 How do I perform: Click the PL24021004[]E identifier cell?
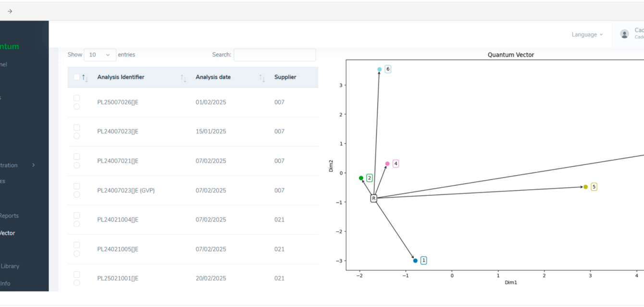(118, 219)
